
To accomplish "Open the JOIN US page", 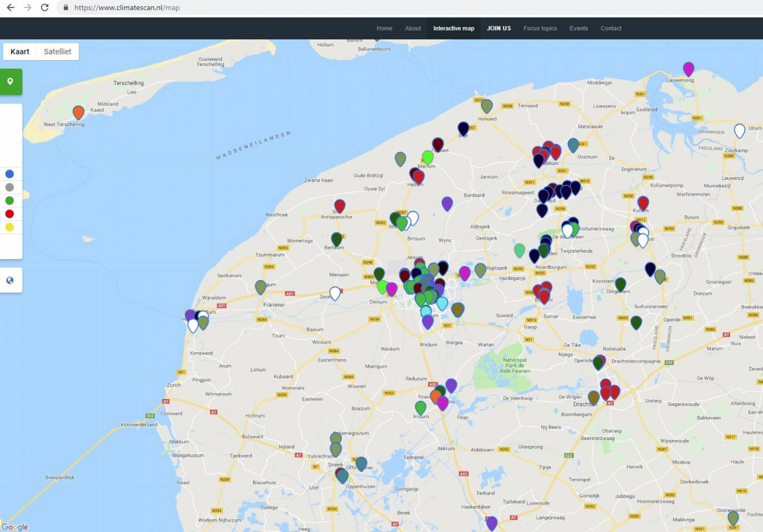I will 498,28.
